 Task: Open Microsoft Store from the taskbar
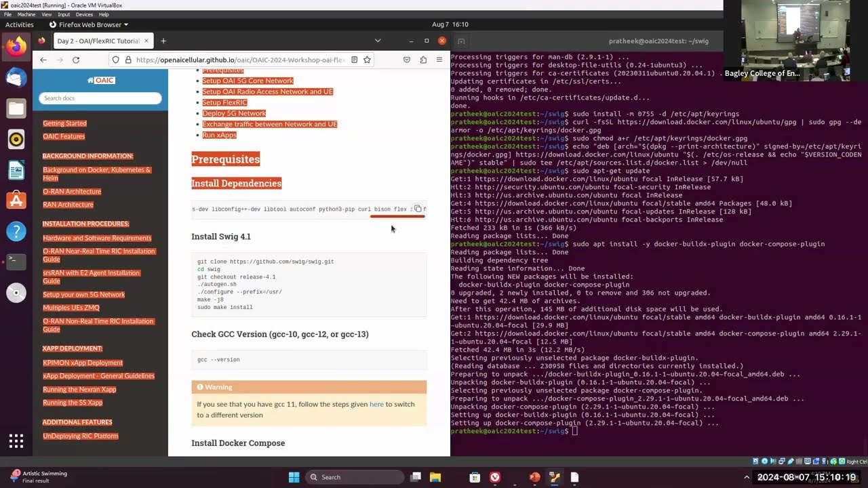click(x=475, y=477)
